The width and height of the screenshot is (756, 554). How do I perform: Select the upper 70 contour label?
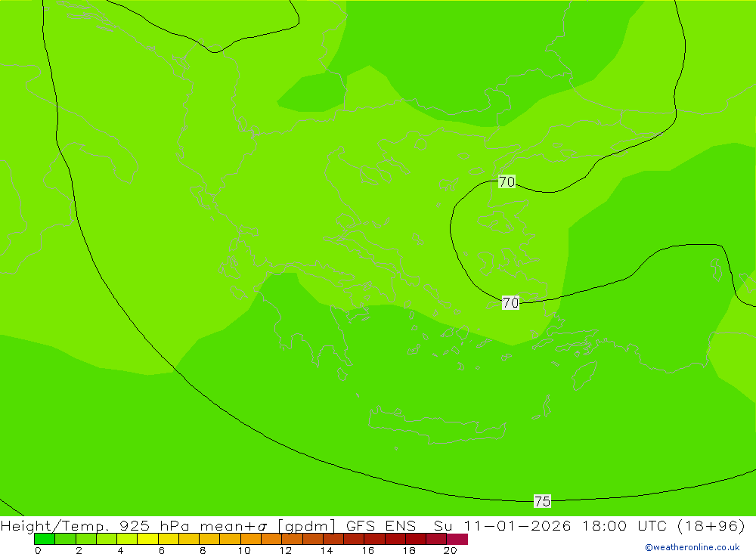pos(507,182)
